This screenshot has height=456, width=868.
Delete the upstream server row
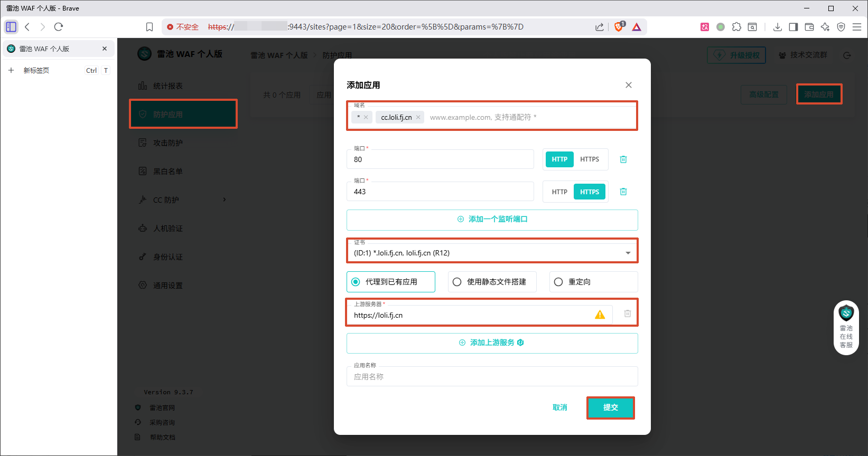[628, 313]
